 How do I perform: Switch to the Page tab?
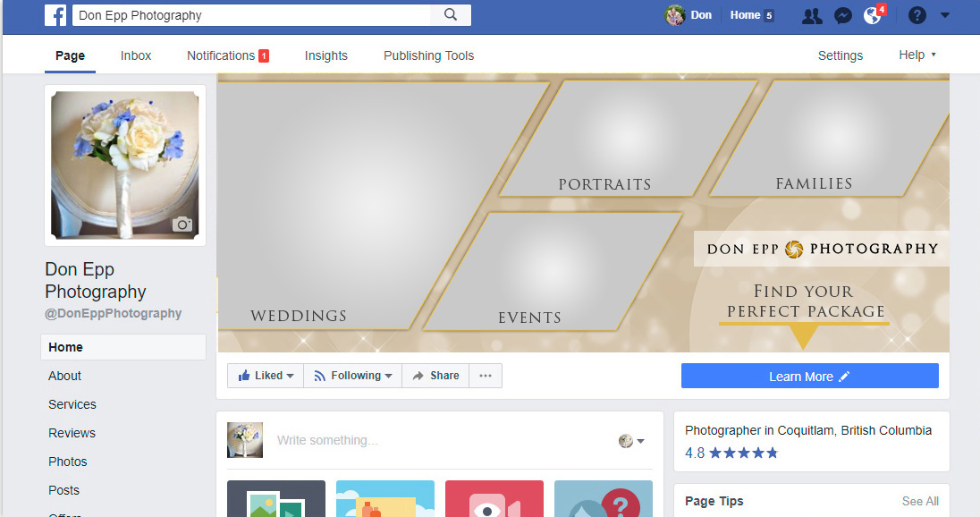[x=70, y=55]
